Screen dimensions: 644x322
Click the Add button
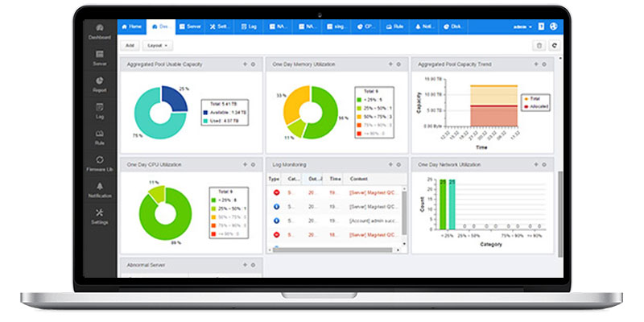pyautogui.click(x=130, y=46)
